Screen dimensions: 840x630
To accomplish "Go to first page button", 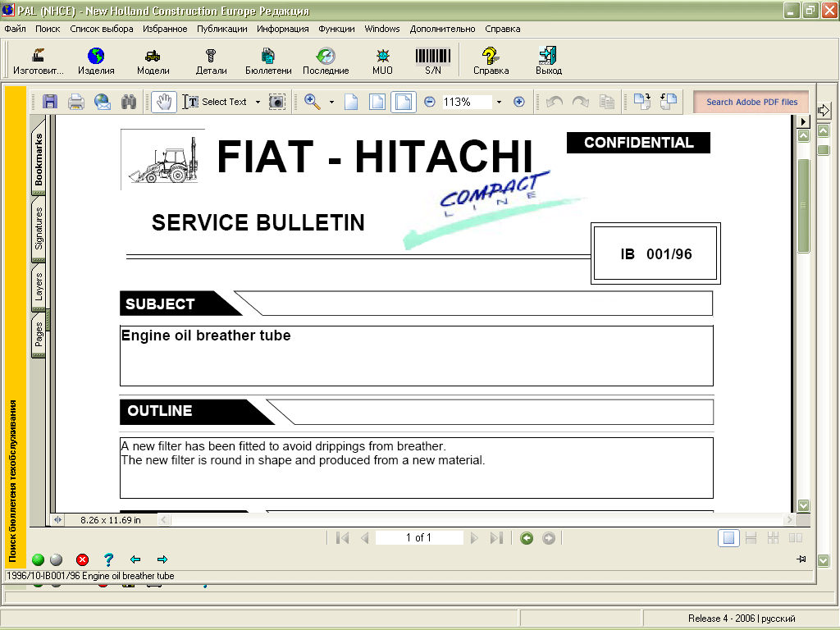I will pos(342,538).
